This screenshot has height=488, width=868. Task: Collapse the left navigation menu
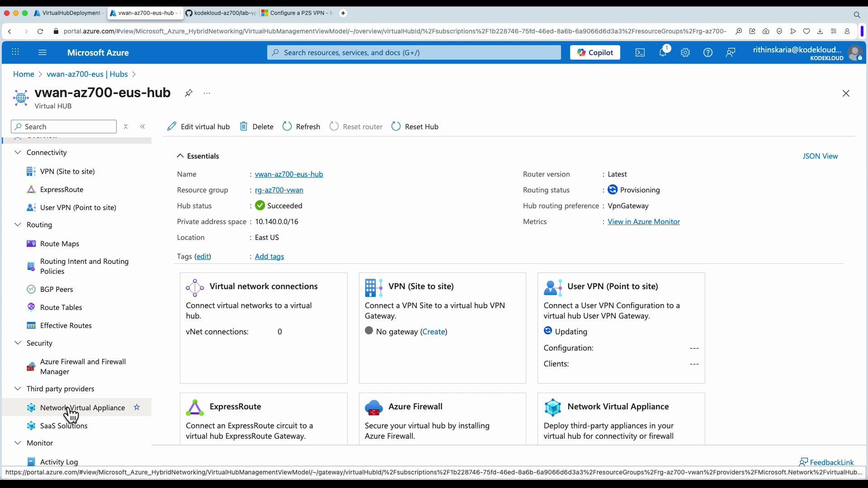[x=142, y=127]
